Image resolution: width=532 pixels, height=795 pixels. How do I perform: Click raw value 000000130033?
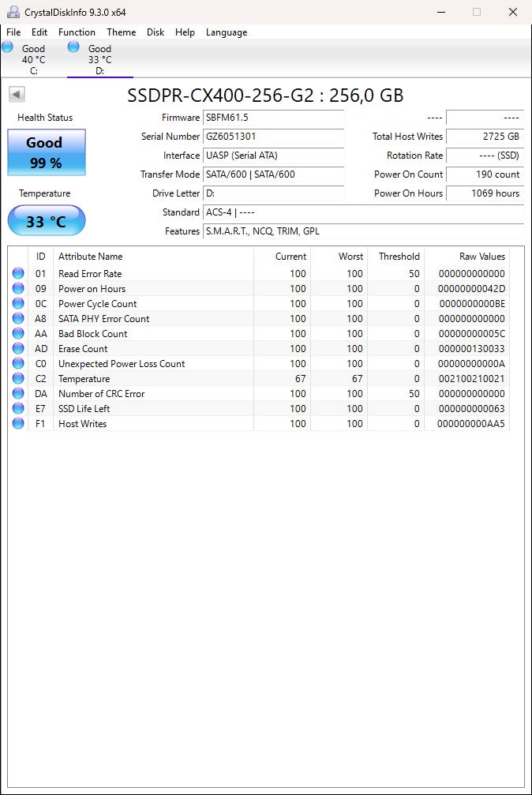472,349
